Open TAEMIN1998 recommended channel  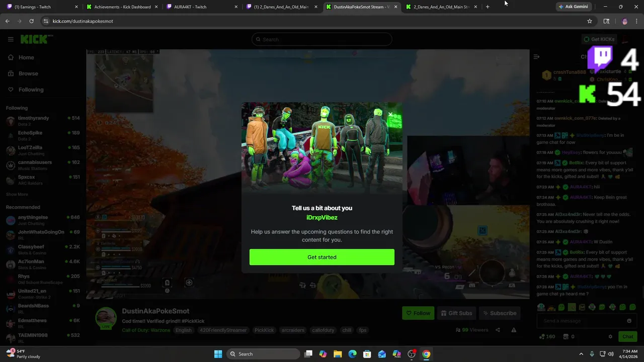click(x=43, y=338)
